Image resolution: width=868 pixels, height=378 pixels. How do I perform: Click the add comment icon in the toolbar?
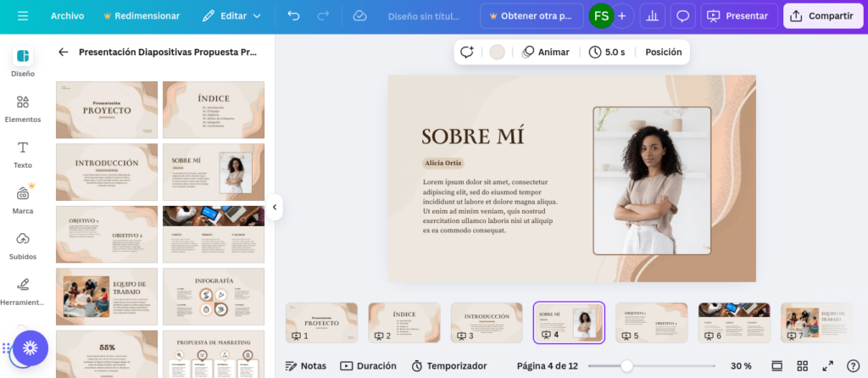pos(467,52)
